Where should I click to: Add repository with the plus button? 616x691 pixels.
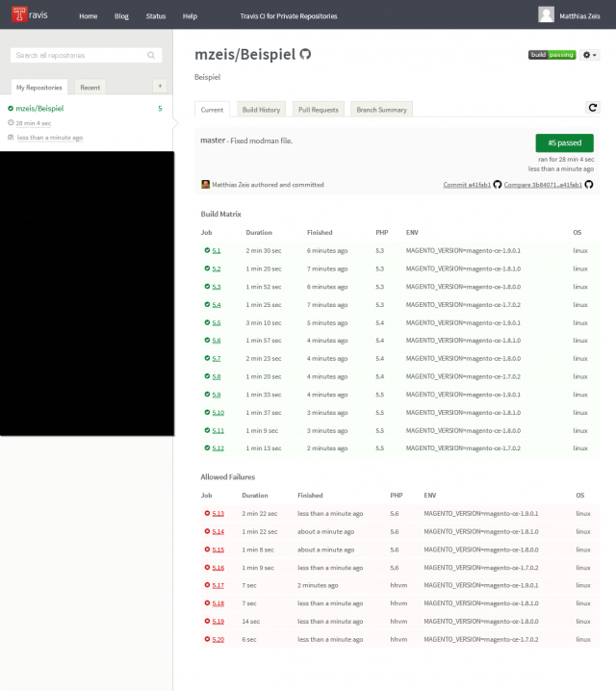[160, 86]
